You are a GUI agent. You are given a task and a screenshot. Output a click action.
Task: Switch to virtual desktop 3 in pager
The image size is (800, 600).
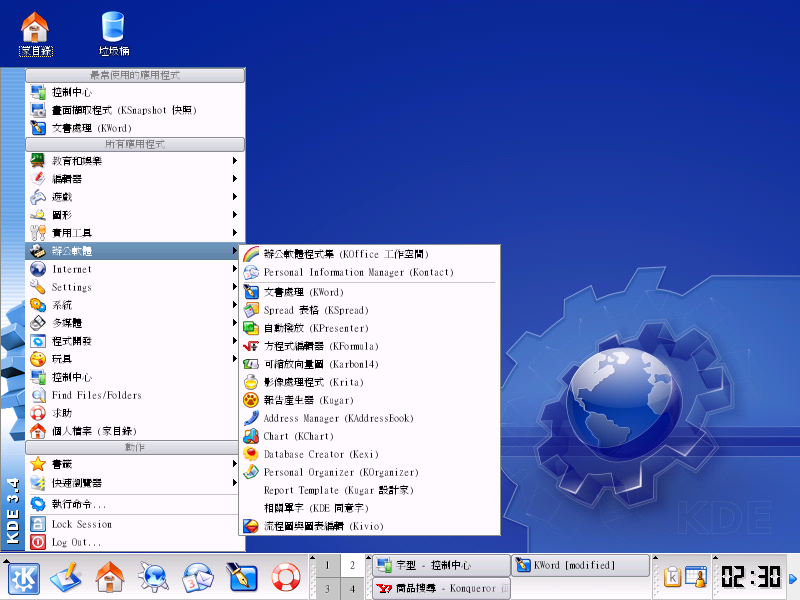(x=328, y=589)
